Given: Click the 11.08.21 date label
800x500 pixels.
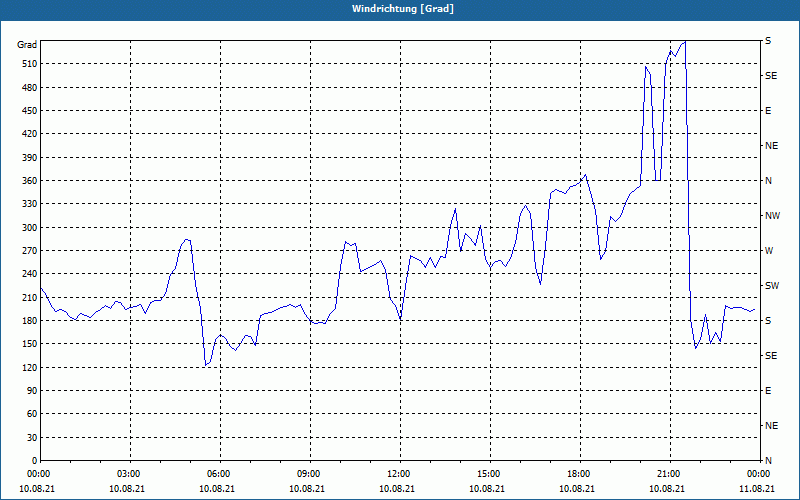Looking at the screenshot, I should pyautogui.click(x=757, y=488).
